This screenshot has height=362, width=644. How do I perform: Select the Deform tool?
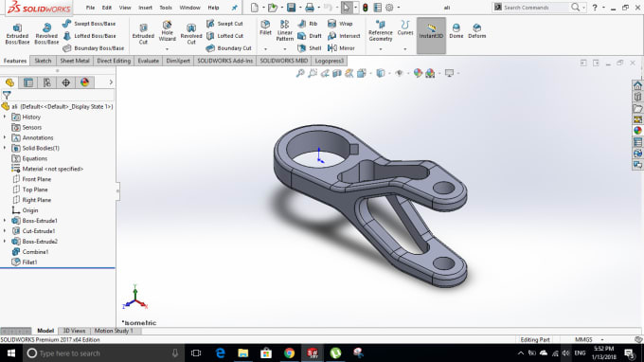pos(476,31)
